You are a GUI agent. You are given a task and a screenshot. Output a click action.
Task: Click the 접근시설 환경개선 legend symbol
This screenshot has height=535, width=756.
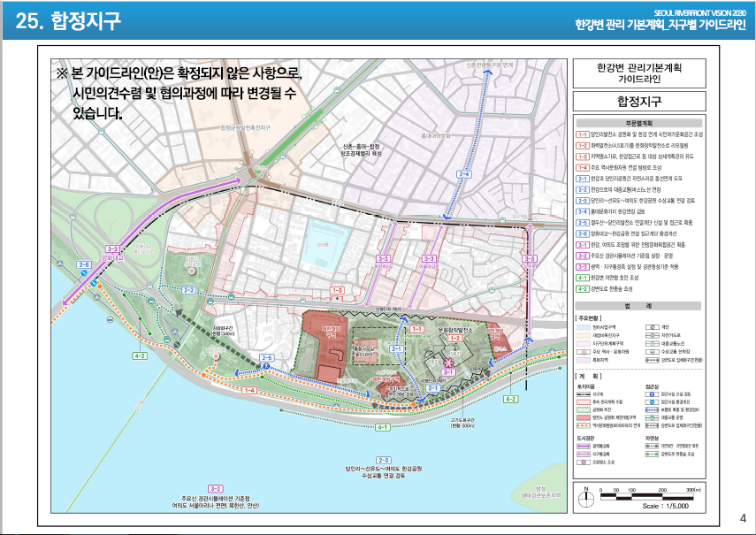click(652, 402)
